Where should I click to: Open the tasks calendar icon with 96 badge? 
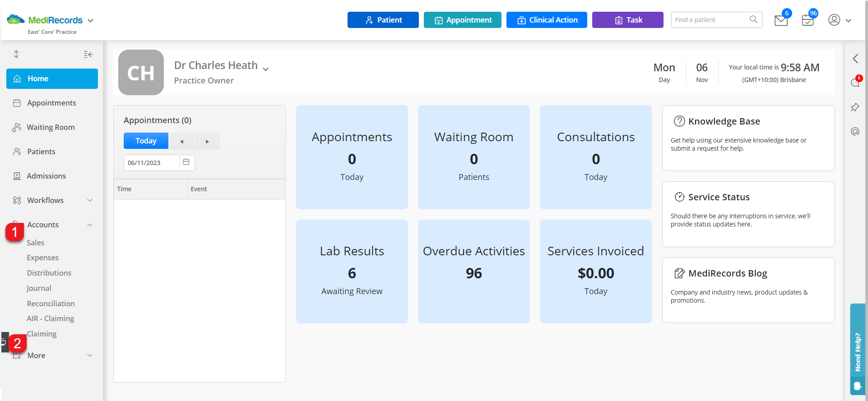tap(808, 20)
